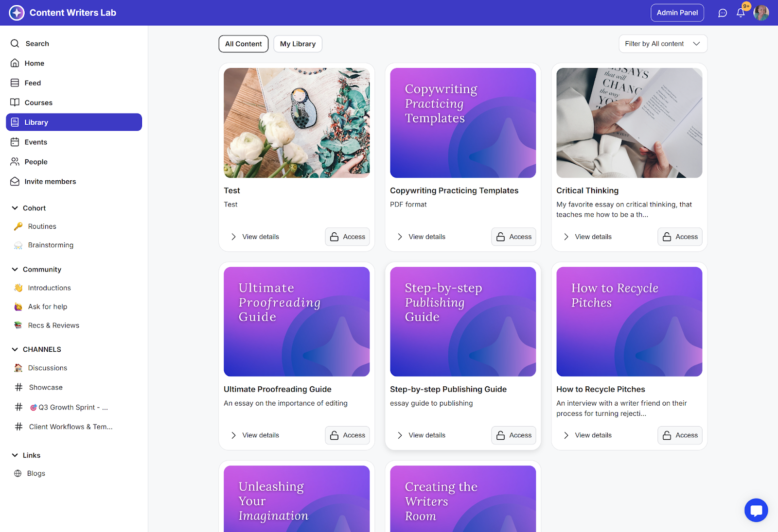Open the messages chat bubble icon
The image size is (778, 532).
coord(723,13)
